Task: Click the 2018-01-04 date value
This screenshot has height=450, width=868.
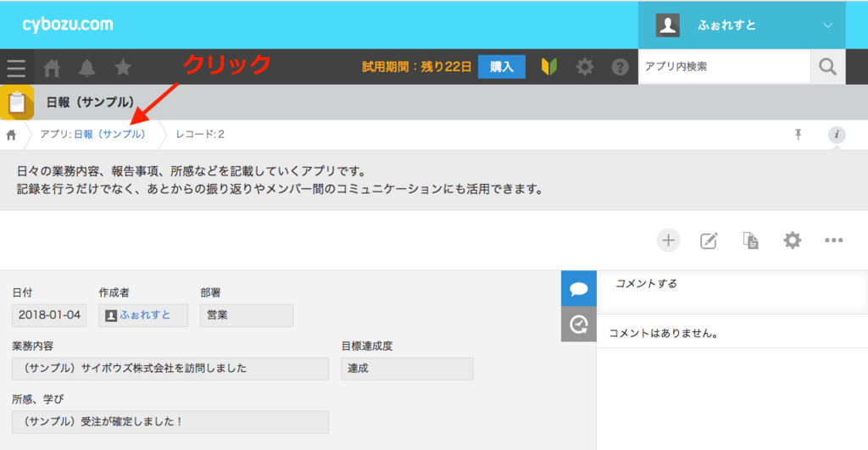Action: [x=49, y=315]
